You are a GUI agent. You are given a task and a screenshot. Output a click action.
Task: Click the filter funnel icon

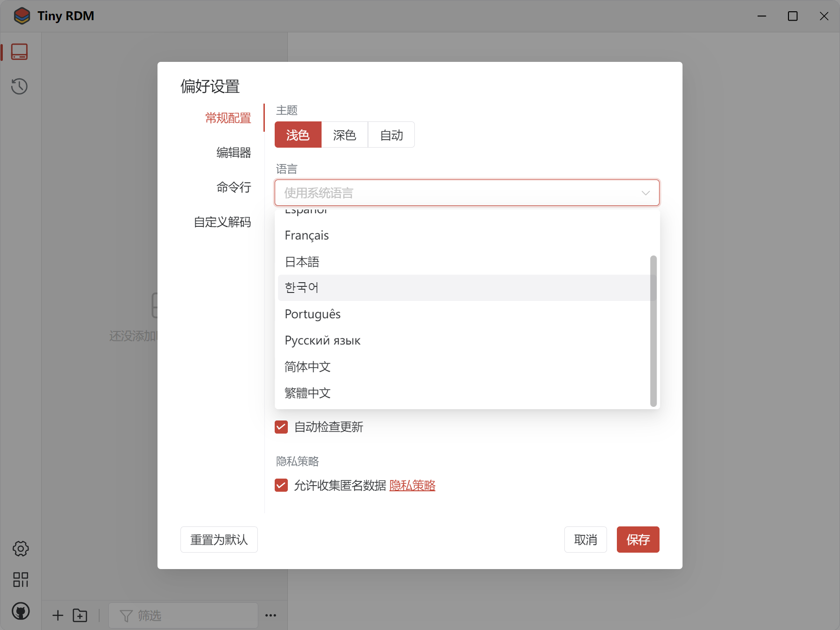[x=125, y=615]
